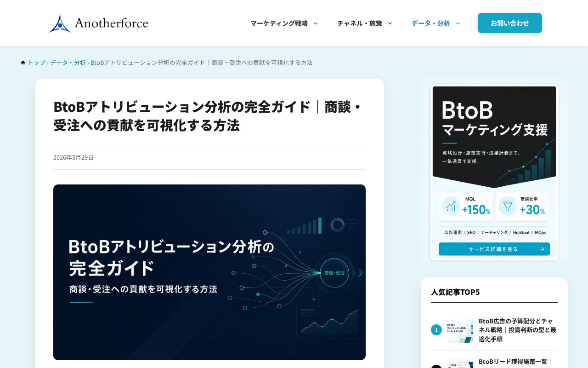Open データ・分析 navigation item

[x=431, y=23]
